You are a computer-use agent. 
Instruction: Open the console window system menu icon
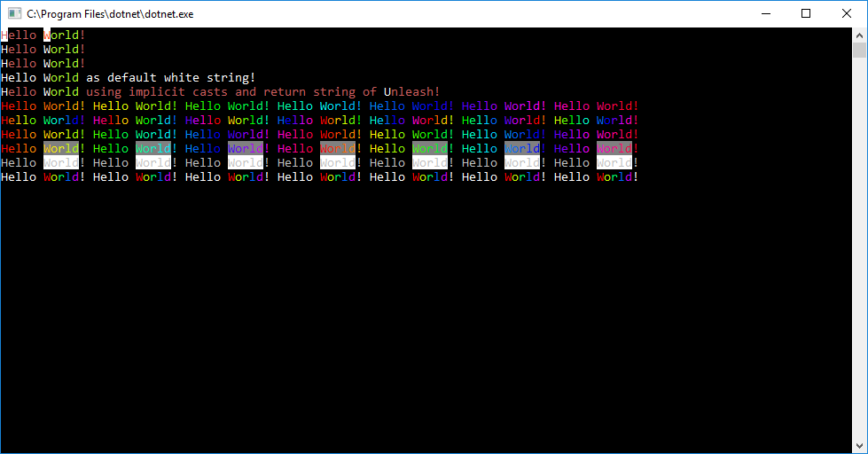point(14,14)
